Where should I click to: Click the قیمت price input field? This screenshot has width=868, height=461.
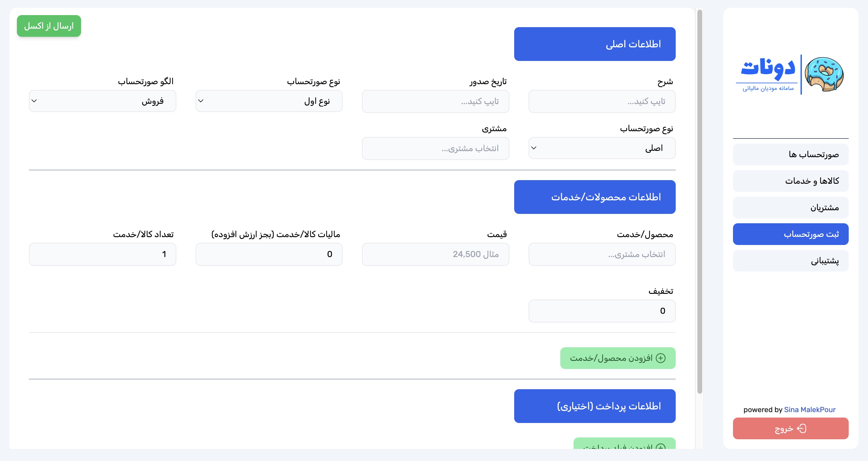coord(435,254)
